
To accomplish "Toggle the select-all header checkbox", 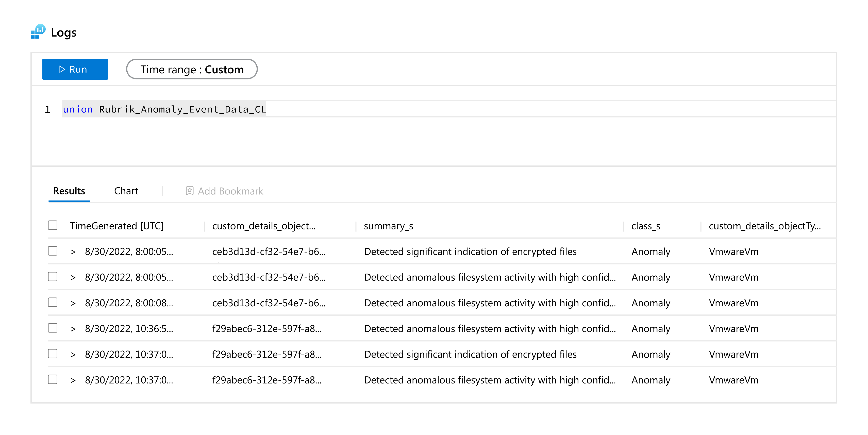I will pyautogui.click(x=53, y=225).
